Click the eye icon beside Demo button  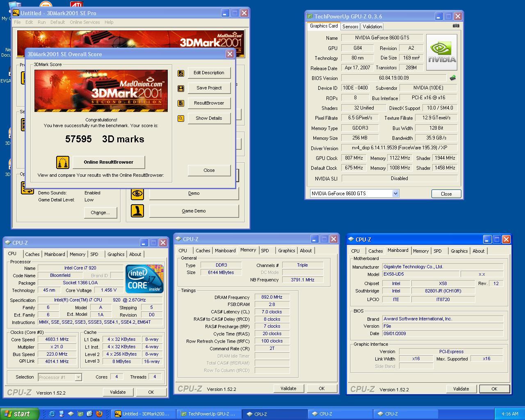pyautogui.click(x=137, y=193)
